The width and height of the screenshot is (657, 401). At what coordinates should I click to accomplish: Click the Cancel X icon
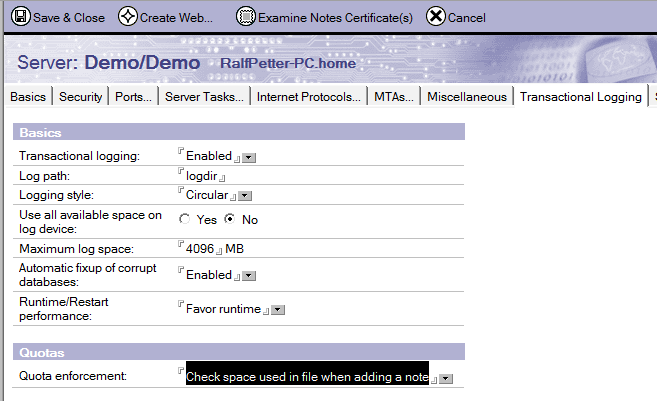[x=435, y=17]
